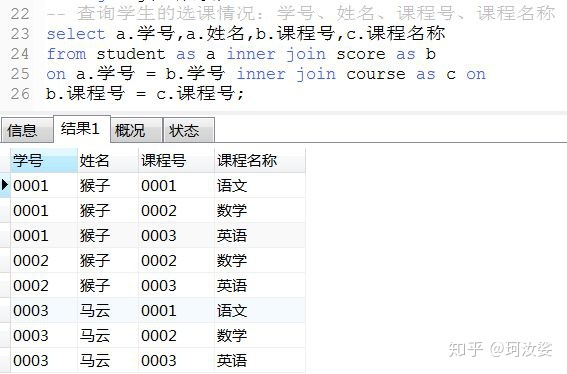Click the student table name in query

coord(131,54)
